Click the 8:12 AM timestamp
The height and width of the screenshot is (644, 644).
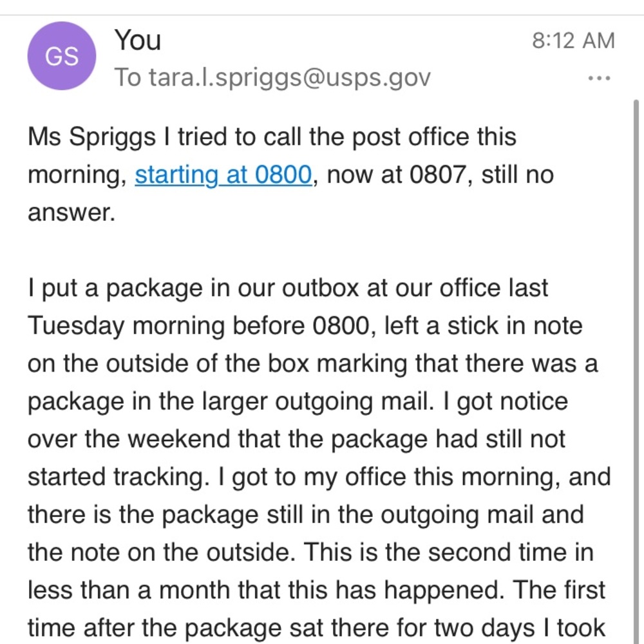[x=573, y=41]
